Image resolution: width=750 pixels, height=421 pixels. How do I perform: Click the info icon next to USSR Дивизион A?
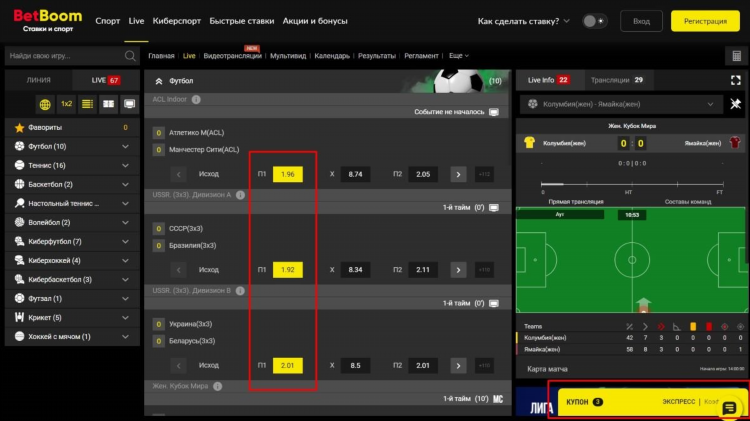pos(240,195)
